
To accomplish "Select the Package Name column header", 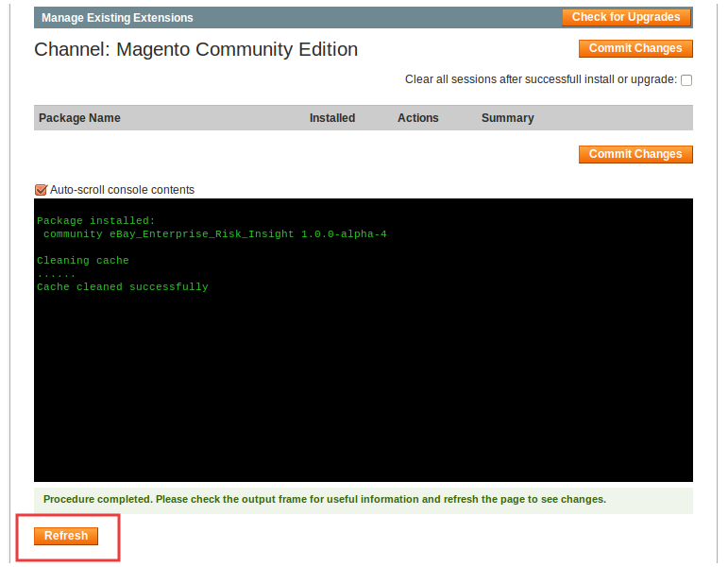I will point(79,118).
